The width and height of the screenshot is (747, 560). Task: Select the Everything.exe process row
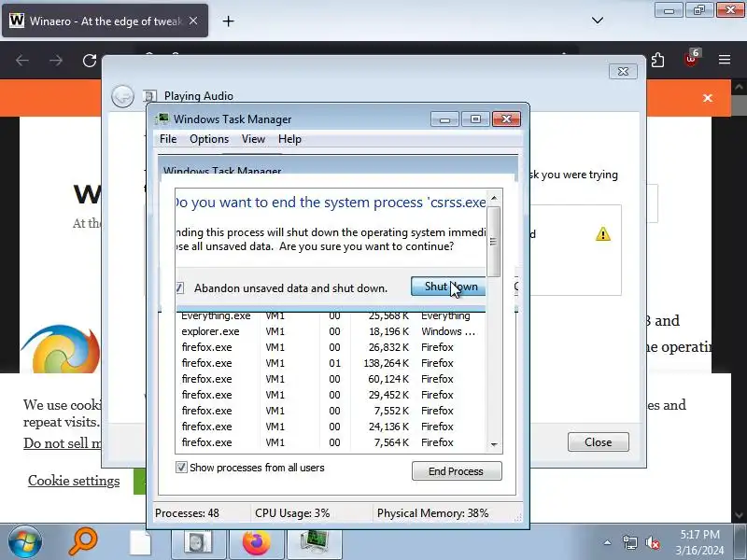tap(330, 316)
